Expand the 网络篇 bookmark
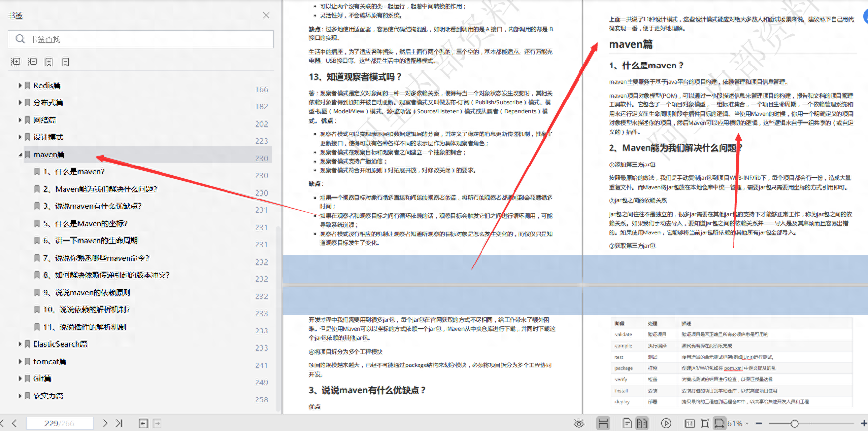Image resolution: width=868 pixels, height=431 pixels. click(20, 120)
